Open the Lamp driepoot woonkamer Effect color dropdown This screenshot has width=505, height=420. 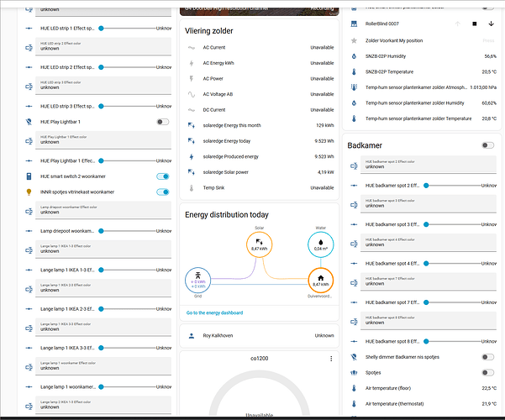[x=103, y=210]
